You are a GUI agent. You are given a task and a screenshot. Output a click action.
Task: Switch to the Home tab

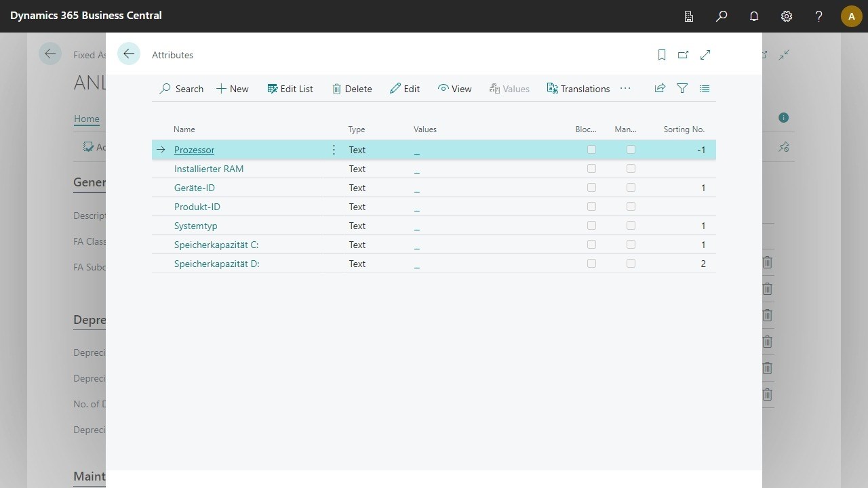click(x=86, y=119)
